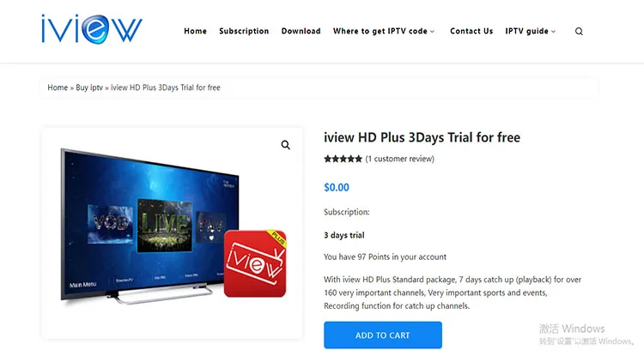Expand the IPTV guide chevron

(553, 32)
